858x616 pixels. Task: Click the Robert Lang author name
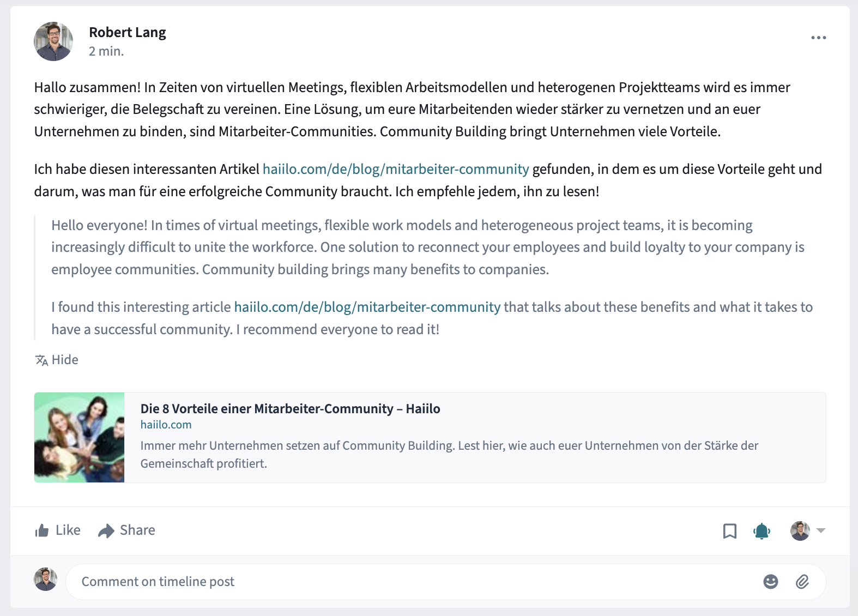click(128, 33)
